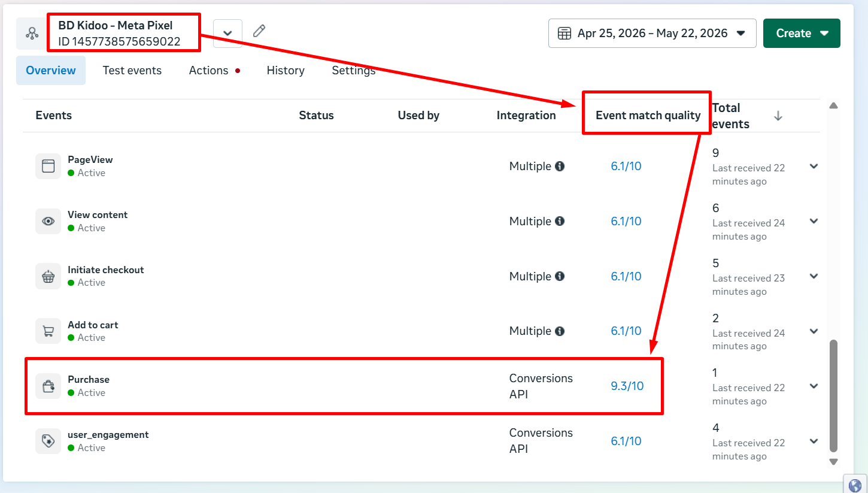Click the pixel ID 1457738575659022 text
The width and height of the screenshot is (868, 493).
coord(119,42)
